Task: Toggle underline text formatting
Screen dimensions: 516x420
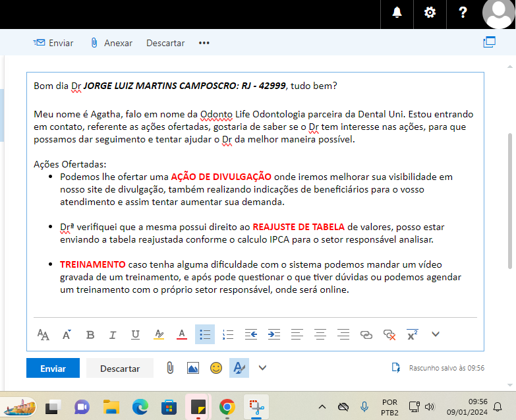Action: 135,335
